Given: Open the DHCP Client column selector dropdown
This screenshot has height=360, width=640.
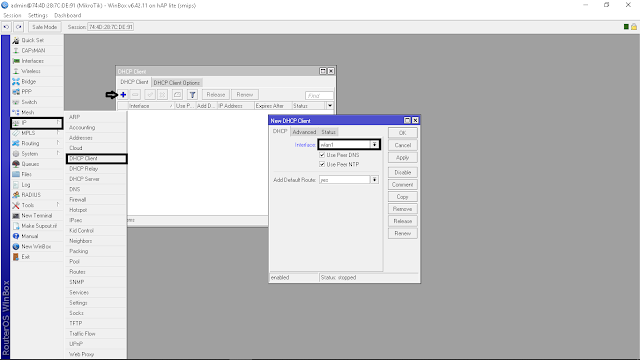Looking at the screenshot, I should pyautogui.click(x=330, y=106).
